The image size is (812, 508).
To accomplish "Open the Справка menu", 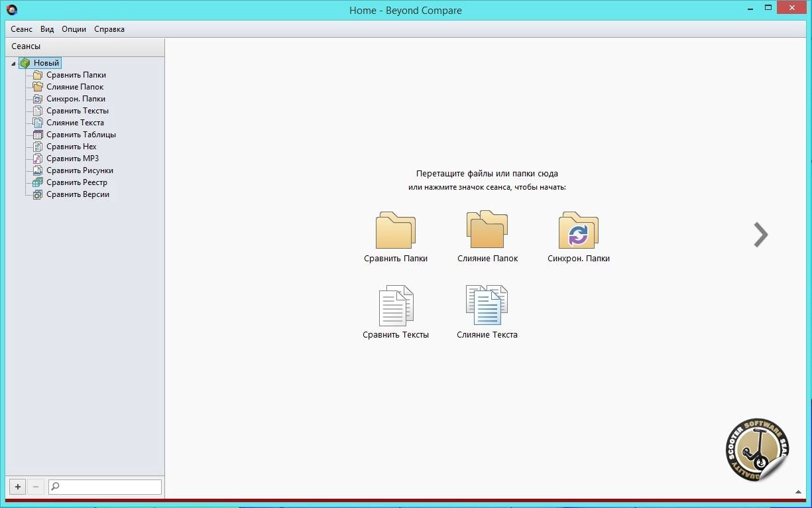I will pyautogui.click(x=109, y=29).
